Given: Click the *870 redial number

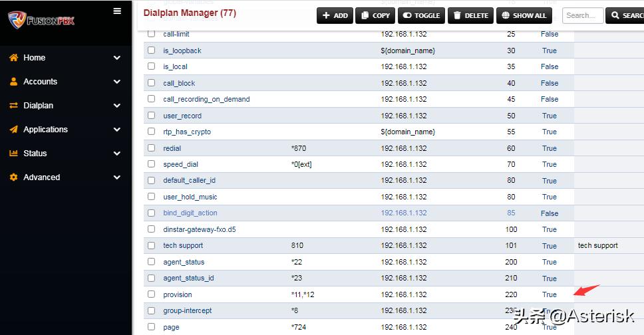Looking at the screenshot, I should tap(299, 148).
